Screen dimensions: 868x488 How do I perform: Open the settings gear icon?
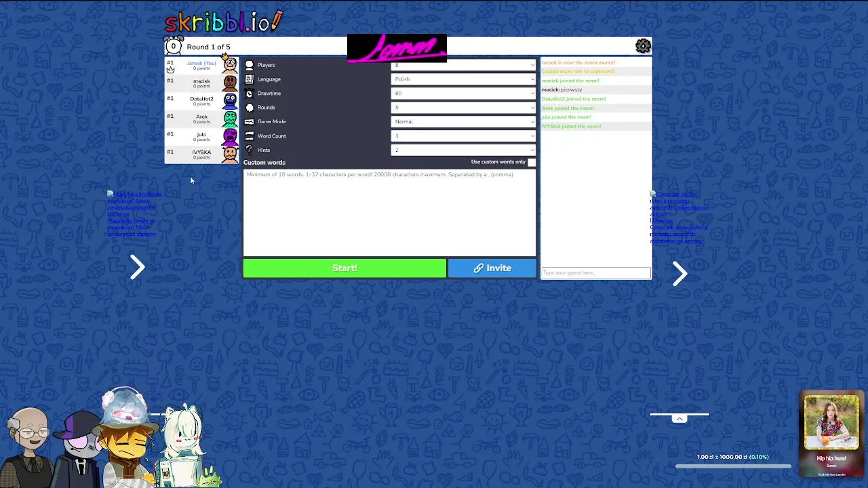[643, 46]
